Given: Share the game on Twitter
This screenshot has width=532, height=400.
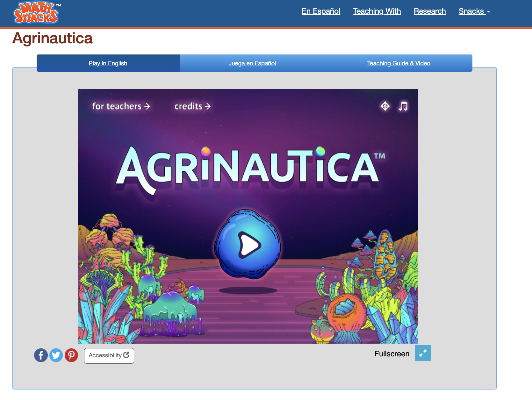Looking at the screenshot, I should coord(56,355).
